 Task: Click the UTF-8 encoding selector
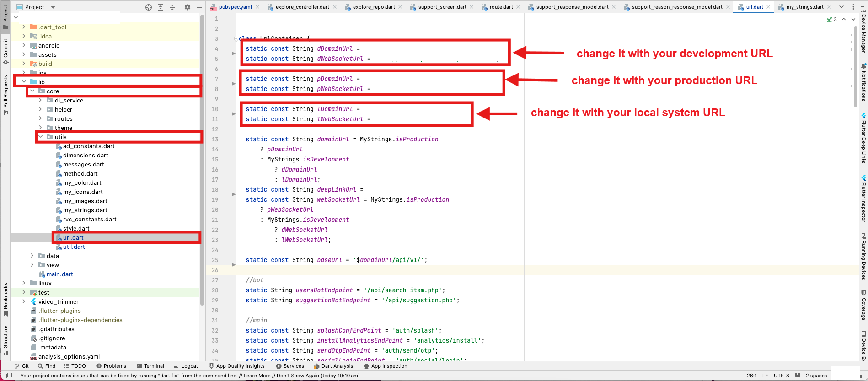pyautogui.click(x=781, y=376)
